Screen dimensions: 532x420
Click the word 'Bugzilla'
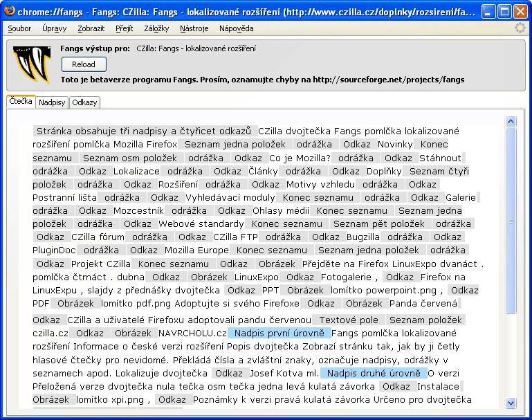[363, 237]
